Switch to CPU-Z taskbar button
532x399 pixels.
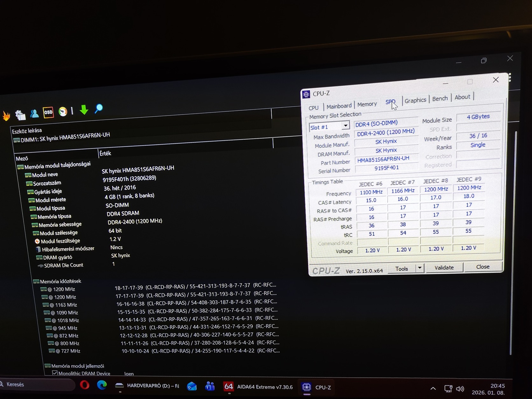(317, 387)
